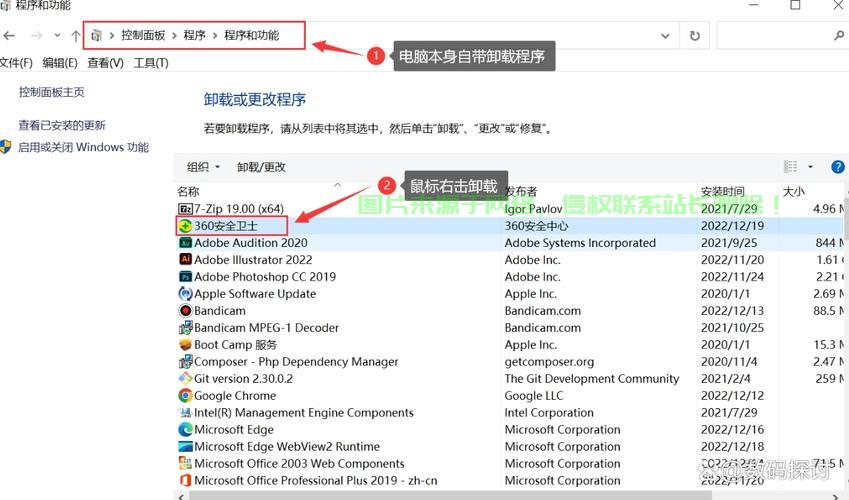Click install date 2020/11/4
The height and width of the screenshot is (500, 849).
click(x=729, y=361)
